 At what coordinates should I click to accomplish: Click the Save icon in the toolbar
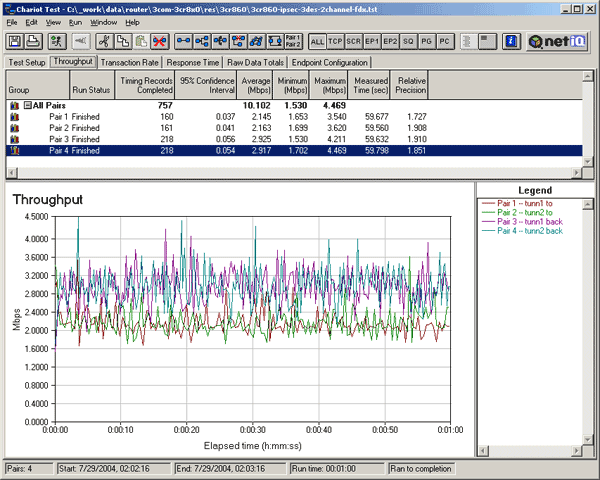(16, 41)
